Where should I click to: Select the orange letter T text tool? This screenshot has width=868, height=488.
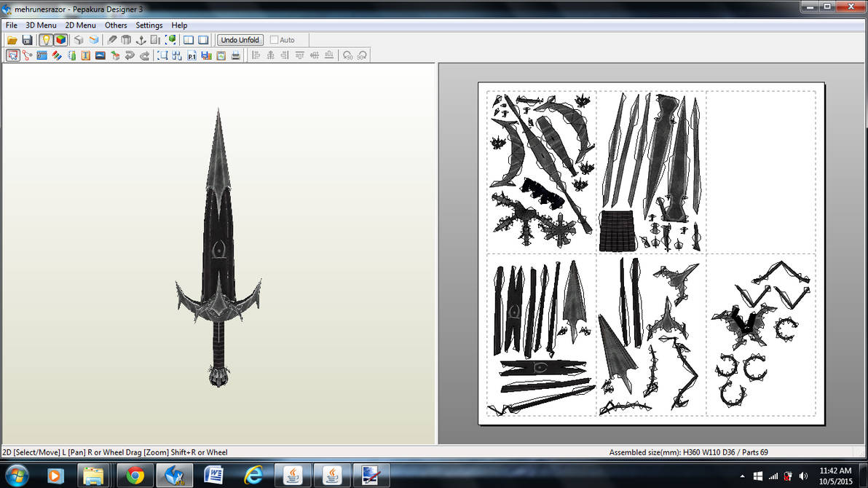click(x=85, y=55)
